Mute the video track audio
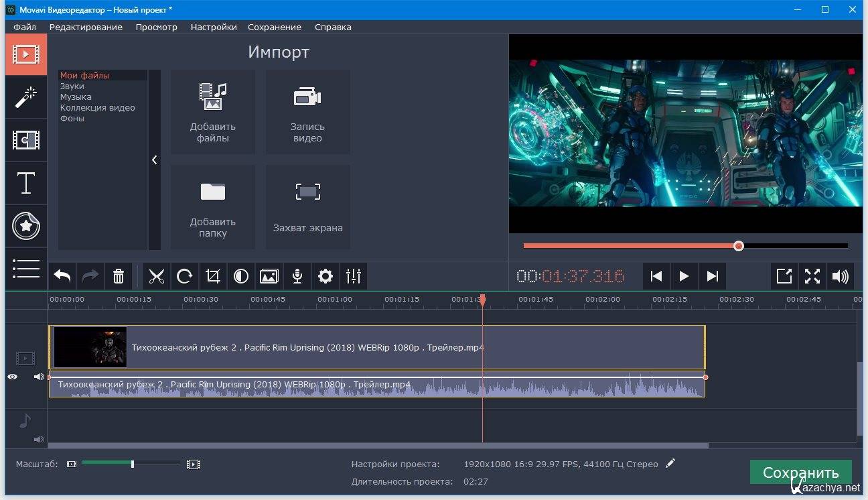The height and width of the screenshot is (500, 868). coord(39,377)
